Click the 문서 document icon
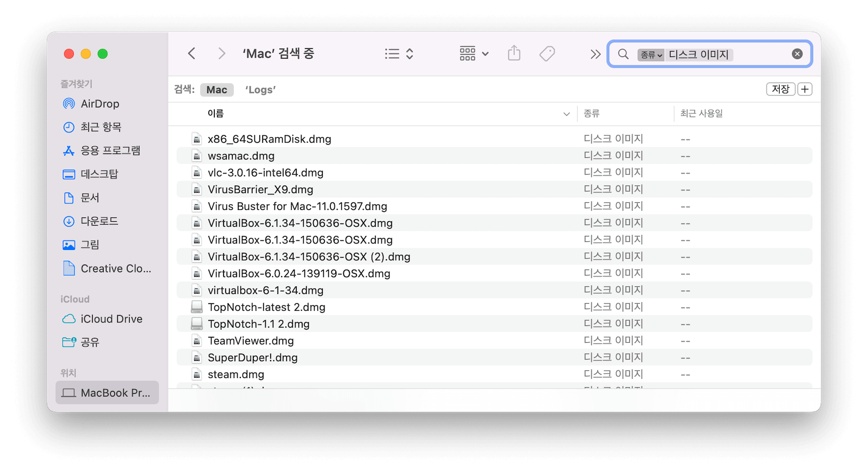 69,198
